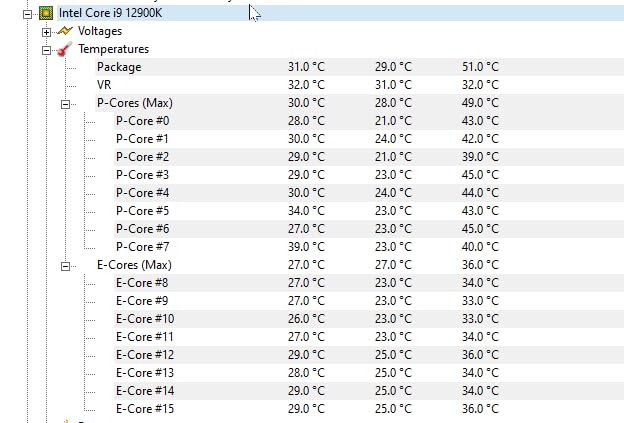Collapse the P-Cores (Max) group
This screenshot has width=624, height=423.
(x=65, y=104)
